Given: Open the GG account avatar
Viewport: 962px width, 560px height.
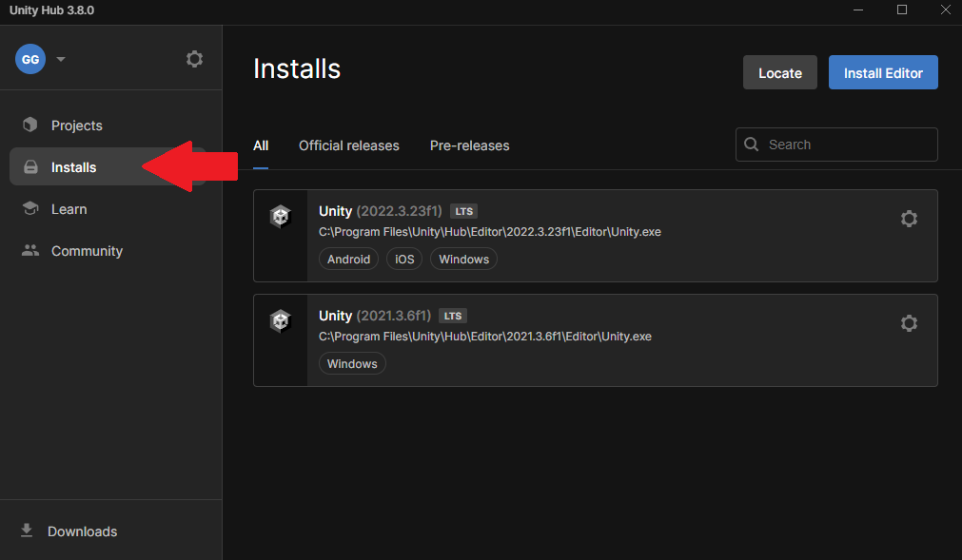Looking at the screenshot, I should [x=30, y=60].
